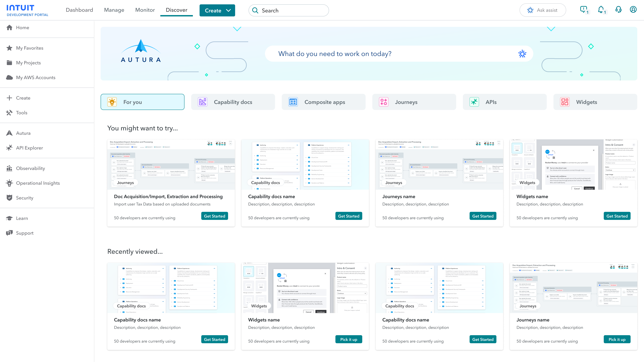The width and height of the screenshot is (644, 362).
Task: Switch to the Monitor top tab
Action: coord(145,10)
